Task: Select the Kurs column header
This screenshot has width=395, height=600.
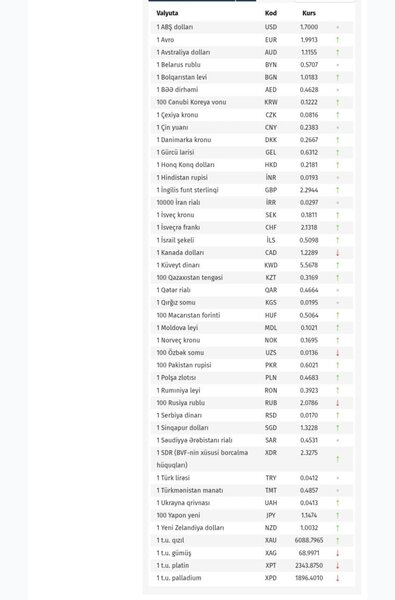Action: click(309, 13)
